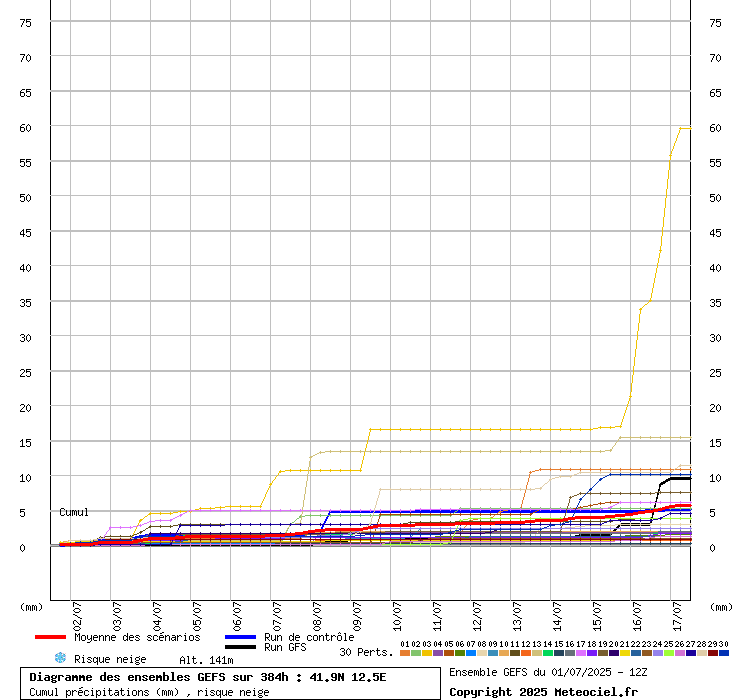
Task: Click red Moyenne des scénarios legend line
Action: (50, 637)
